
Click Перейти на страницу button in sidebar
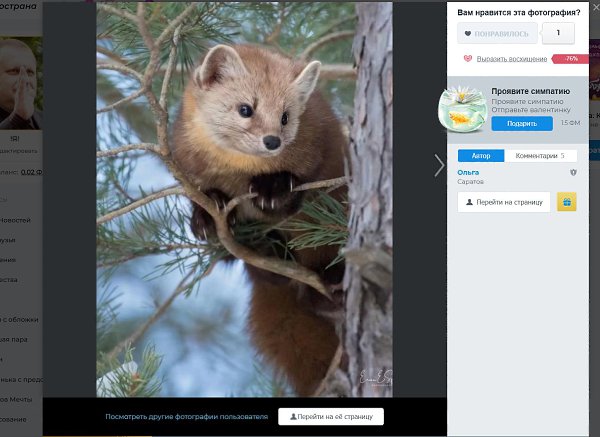click(504, 202)
